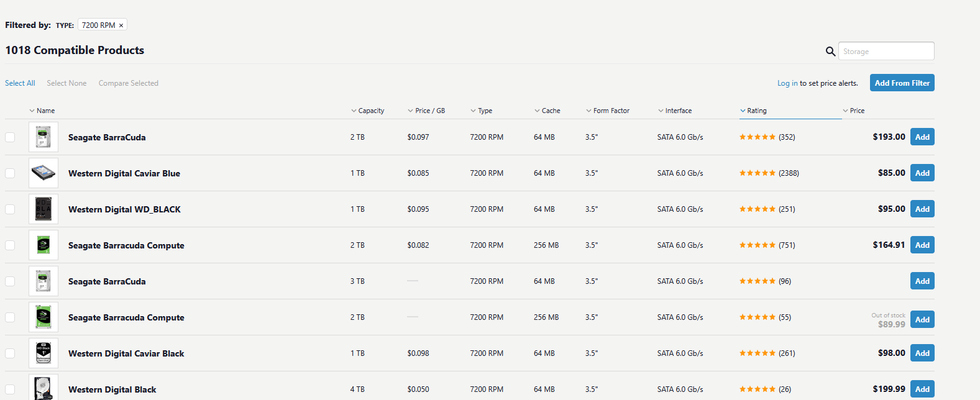Add the $98.00 Caviar Black drive
The image size is (980, 400).
pyautogui.click(x=922, y=353)
